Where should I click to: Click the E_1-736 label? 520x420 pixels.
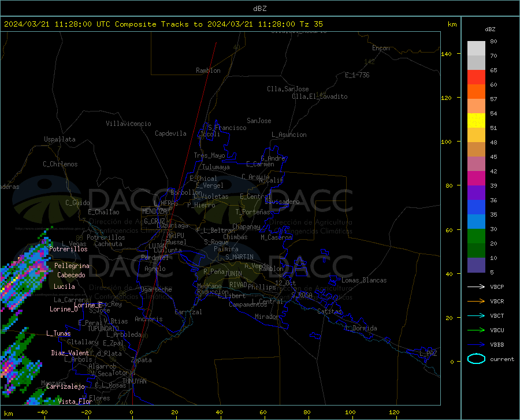tap(357, 75)
